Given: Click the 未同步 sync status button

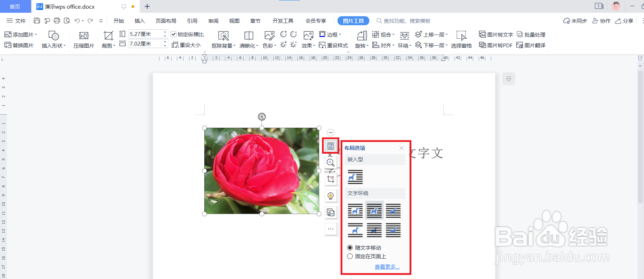Looking at the screenshot, I should click(575, 21).
